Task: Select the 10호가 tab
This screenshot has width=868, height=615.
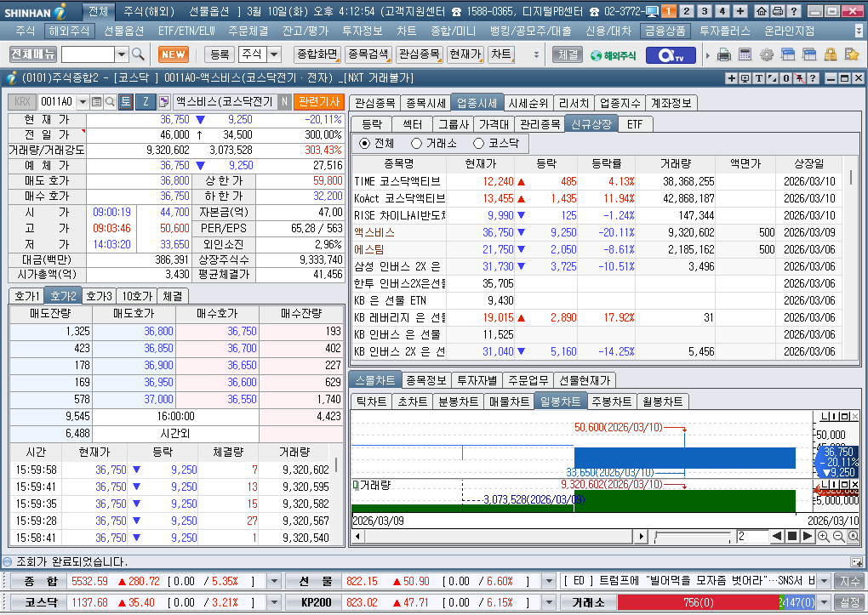Action: click(137, 296)
